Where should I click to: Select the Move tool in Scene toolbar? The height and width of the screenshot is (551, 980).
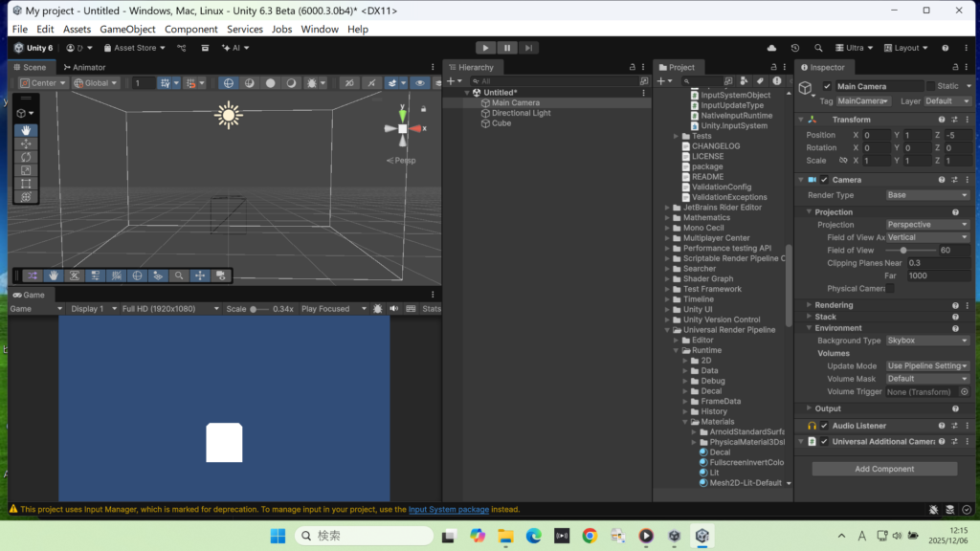coord(27,143)
